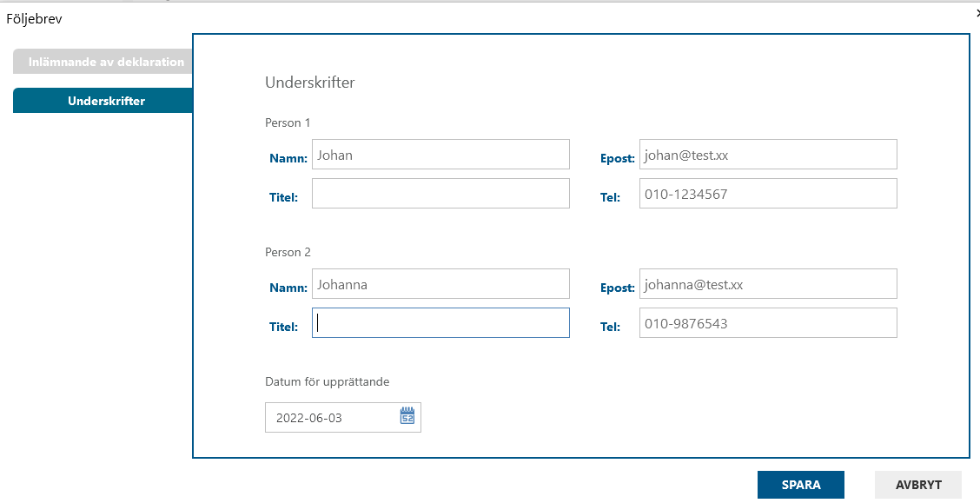The width and height of the screenshot is (980, 503).
Task: Select the Underskrifter tab
Action: tap(103, 101)
